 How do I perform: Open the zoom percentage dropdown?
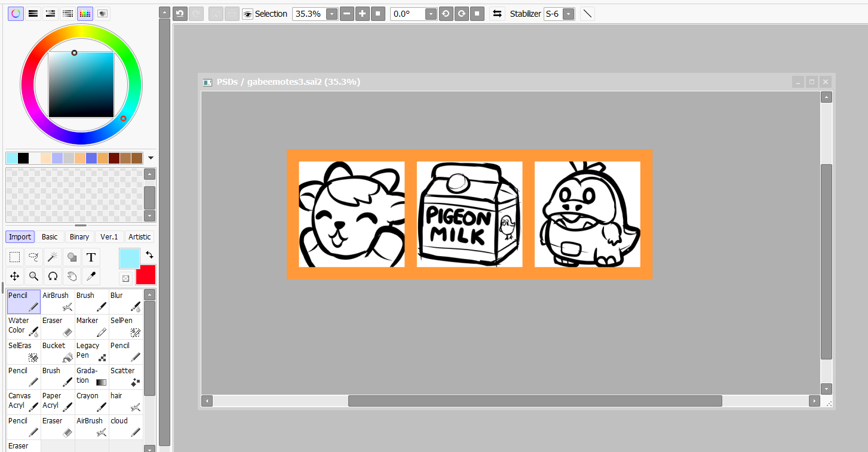[x=332, y=14]
